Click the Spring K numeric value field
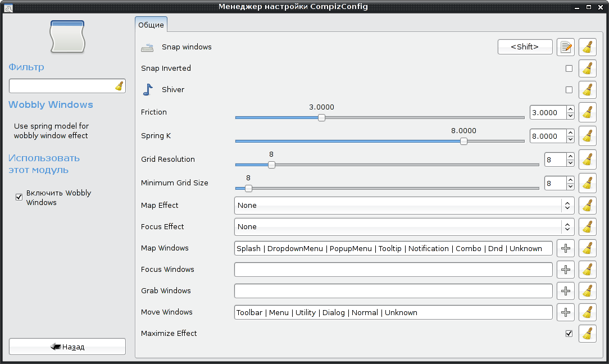 [548, 136]
